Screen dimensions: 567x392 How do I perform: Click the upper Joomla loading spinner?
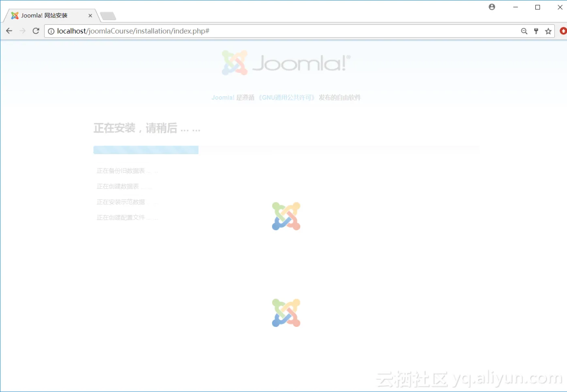pos(286,216)
